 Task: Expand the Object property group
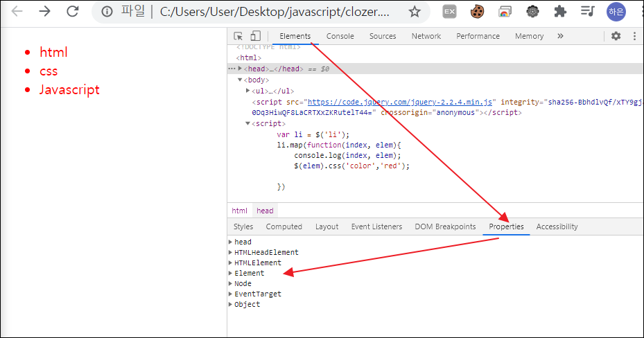[231, 304]
